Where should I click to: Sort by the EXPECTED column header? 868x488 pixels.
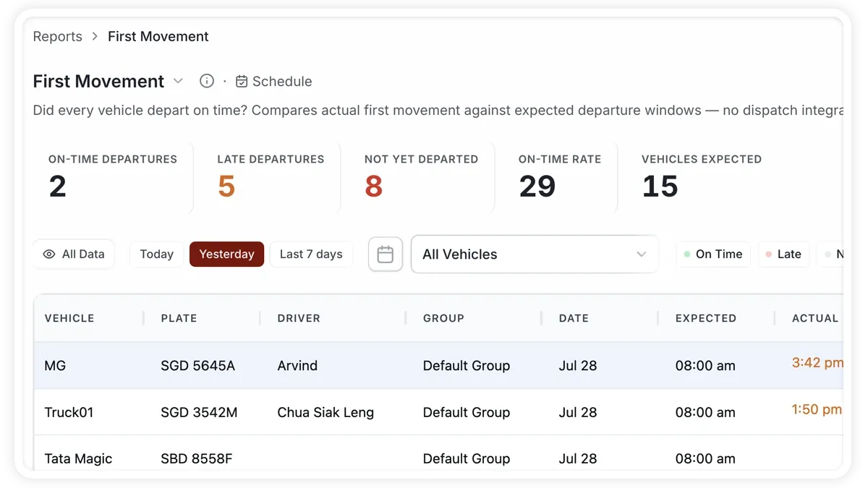pyautogui.click(x=706, y=318)
